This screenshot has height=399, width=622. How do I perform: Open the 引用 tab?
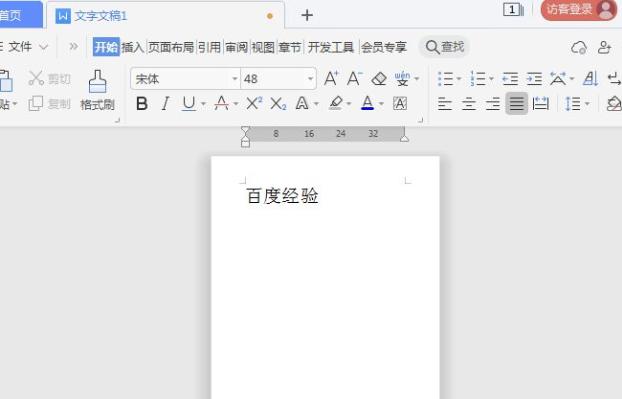(x=209, y=47)
